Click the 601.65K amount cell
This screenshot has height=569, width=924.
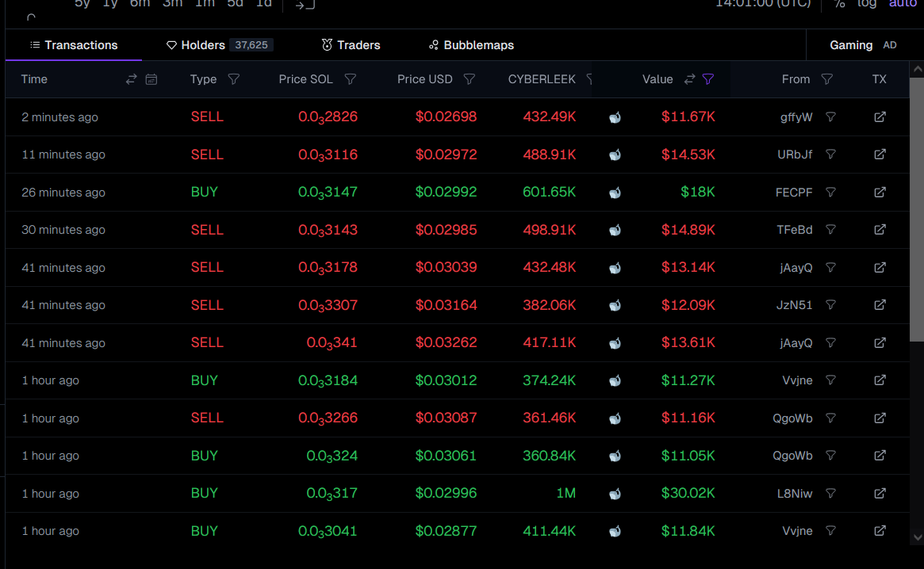pyautogui.click(x=549, y=192)
